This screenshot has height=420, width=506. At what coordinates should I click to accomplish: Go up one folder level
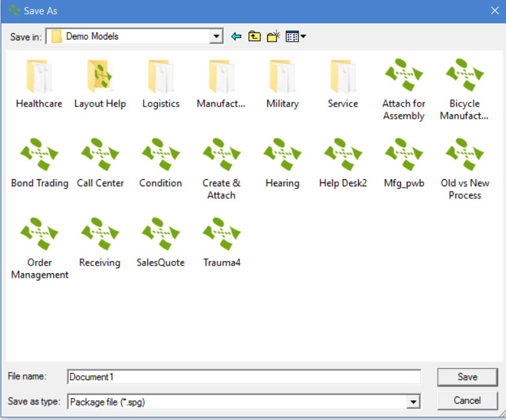click(254, 36)
